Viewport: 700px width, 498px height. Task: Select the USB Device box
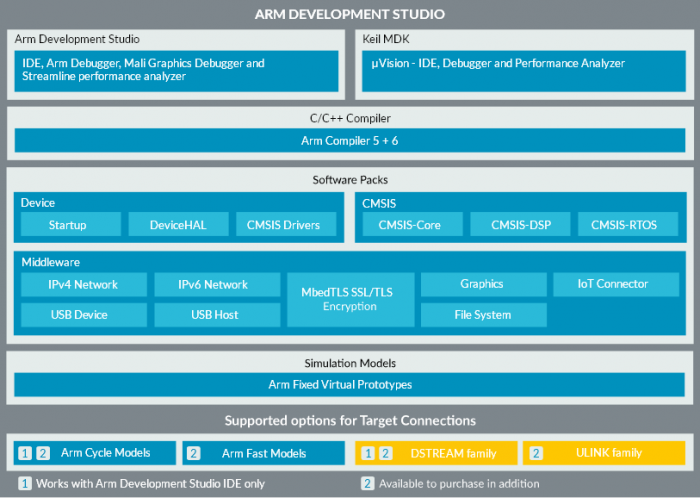pyautogui.click(x=83, y=315)
